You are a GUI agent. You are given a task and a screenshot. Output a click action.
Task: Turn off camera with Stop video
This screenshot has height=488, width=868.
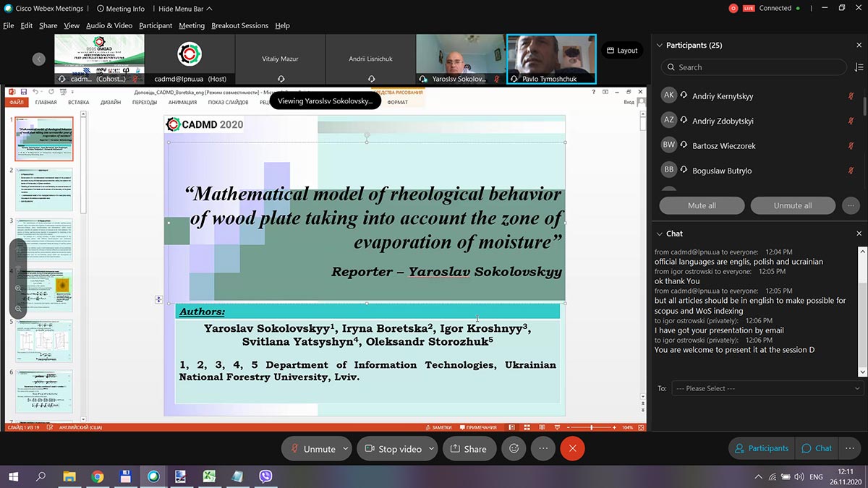tap(392, 448)
